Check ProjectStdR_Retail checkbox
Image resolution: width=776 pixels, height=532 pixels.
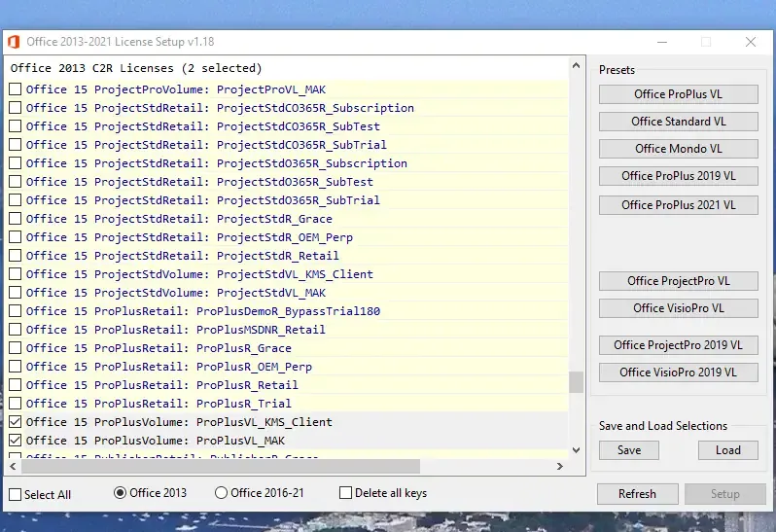click(16, 256)
